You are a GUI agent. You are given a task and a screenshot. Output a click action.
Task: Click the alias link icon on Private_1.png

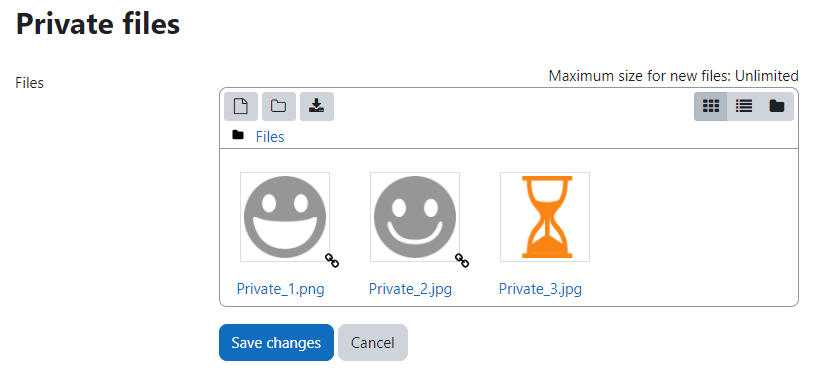click(x=332, y=260)
